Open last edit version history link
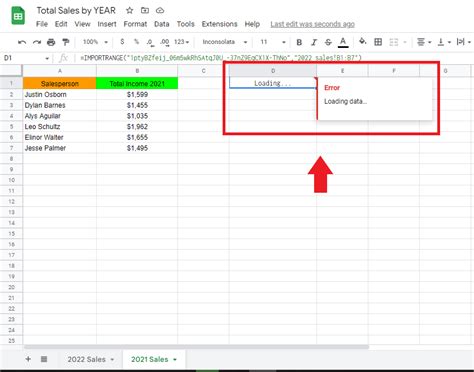474x372 pixels. pos(312,24)
